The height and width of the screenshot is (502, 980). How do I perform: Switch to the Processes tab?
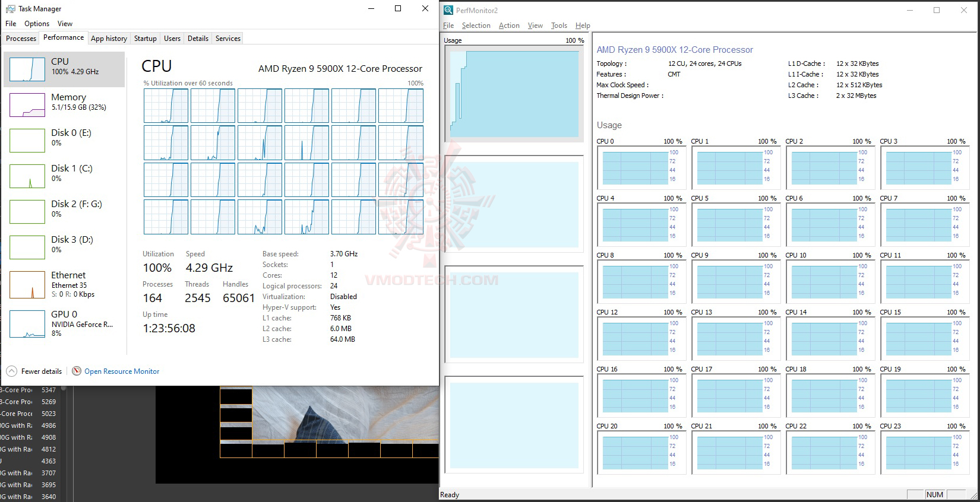21,39
